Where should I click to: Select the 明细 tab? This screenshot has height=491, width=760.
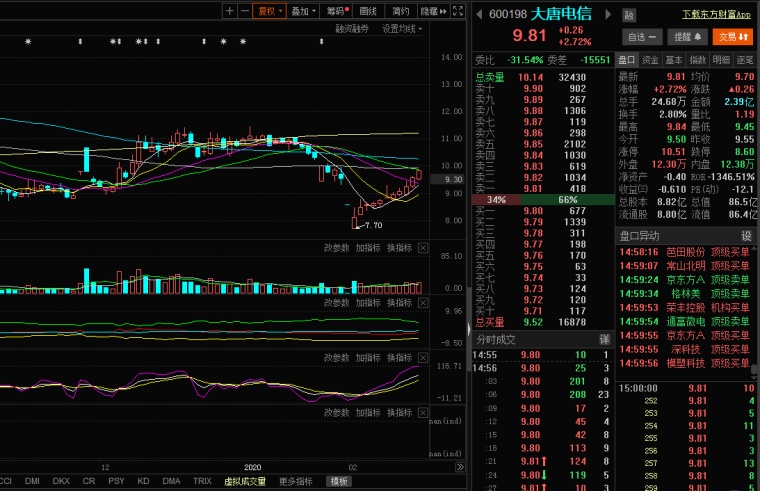coord(721,60)
